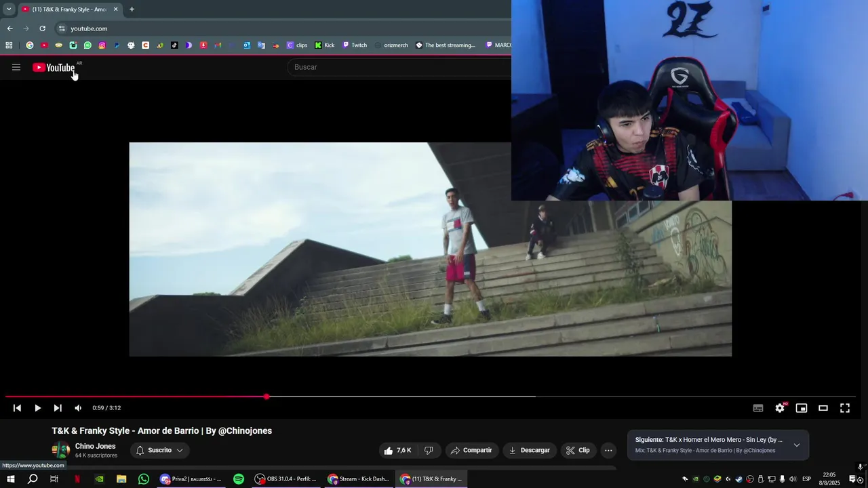Open Chino Jones channel name link
The height and width of the screenshot is (488, 868).
point(96,446)
